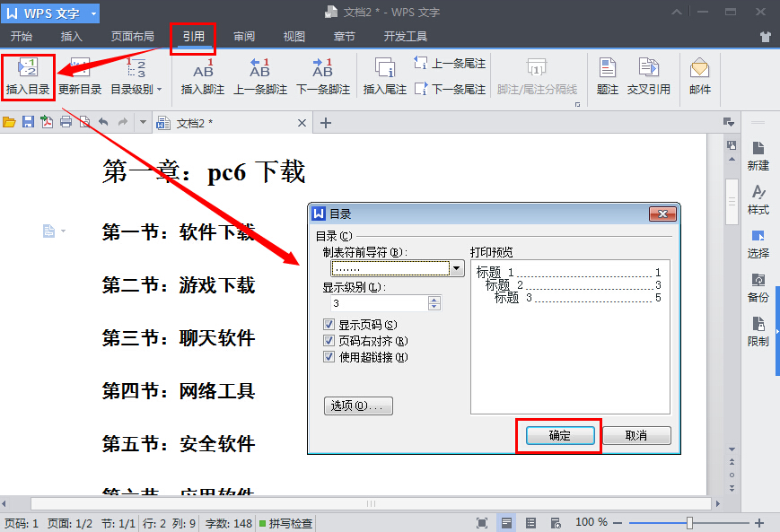The height and width of the screenshot is (532, 780).
Task: Disable the Use hyperlinks checkbox (使用超链接)
Action: click(329, 357)
